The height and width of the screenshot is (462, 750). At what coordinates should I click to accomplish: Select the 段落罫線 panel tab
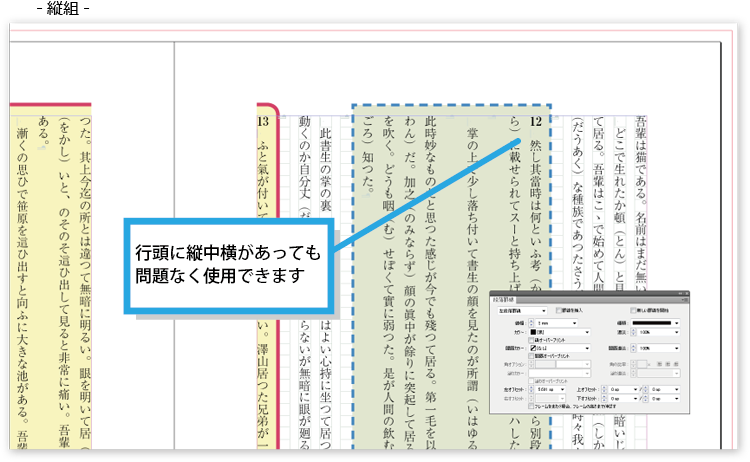tap(503, 300)
